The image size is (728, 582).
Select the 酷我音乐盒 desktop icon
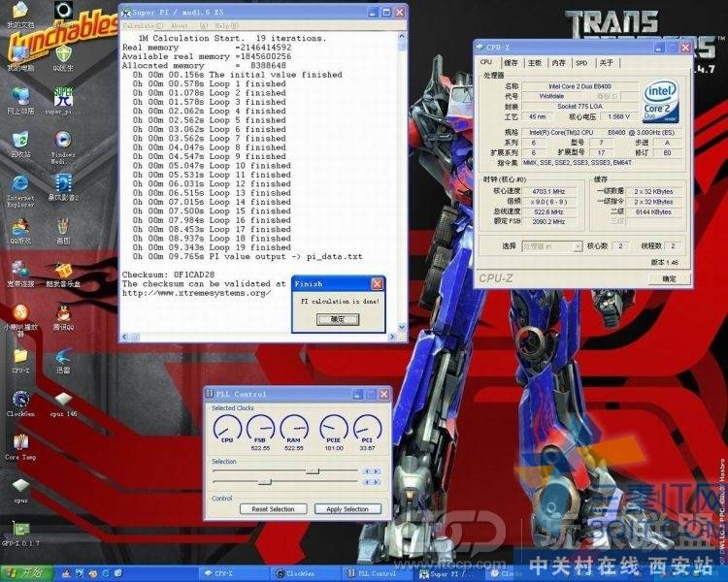click(x=63, y=275)
